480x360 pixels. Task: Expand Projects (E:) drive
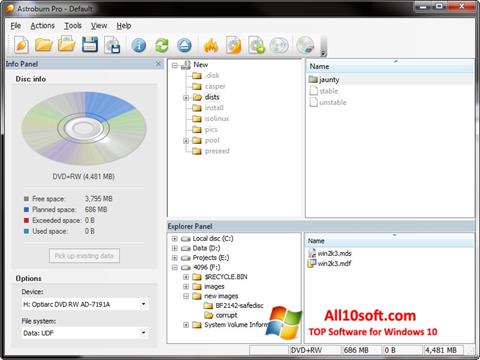(x=175, y=258)
